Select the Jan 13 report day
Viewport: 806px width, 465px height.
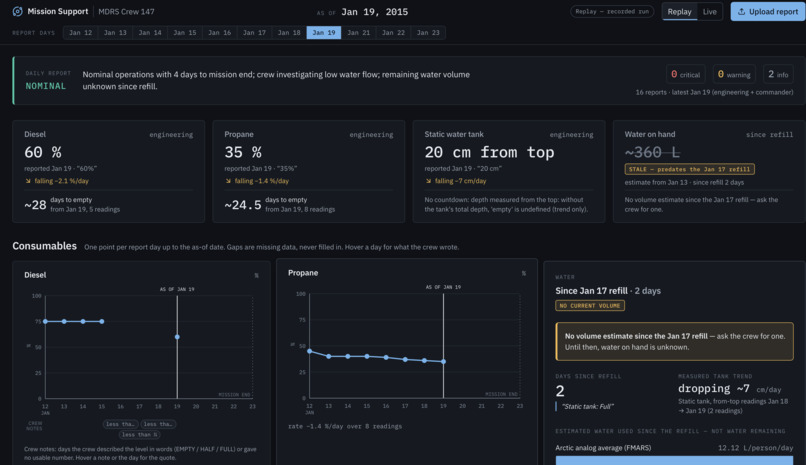(115, 32)
